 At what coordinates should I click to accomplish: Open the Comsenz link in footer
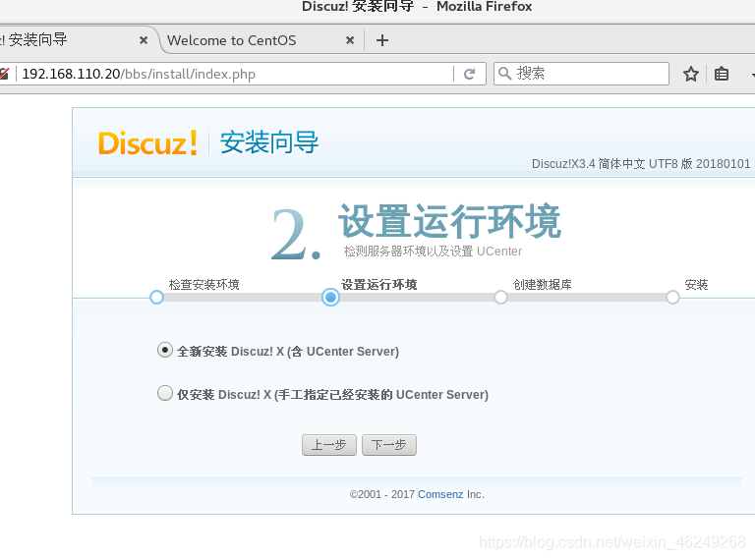click(x=440, y=494)
